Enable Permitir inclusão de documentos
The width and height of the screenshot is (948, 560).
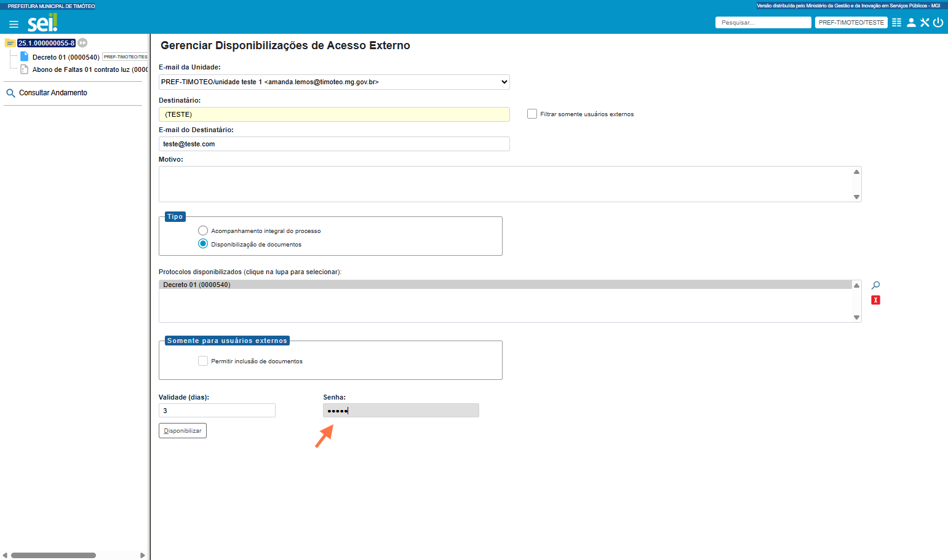tap(203, 361)
